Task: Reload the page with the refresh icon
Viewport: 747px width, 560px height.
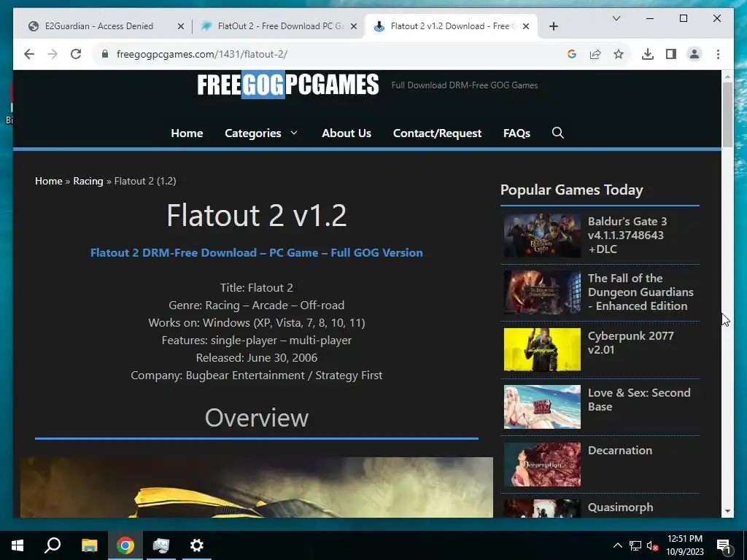Action: [x=76, y=54]
